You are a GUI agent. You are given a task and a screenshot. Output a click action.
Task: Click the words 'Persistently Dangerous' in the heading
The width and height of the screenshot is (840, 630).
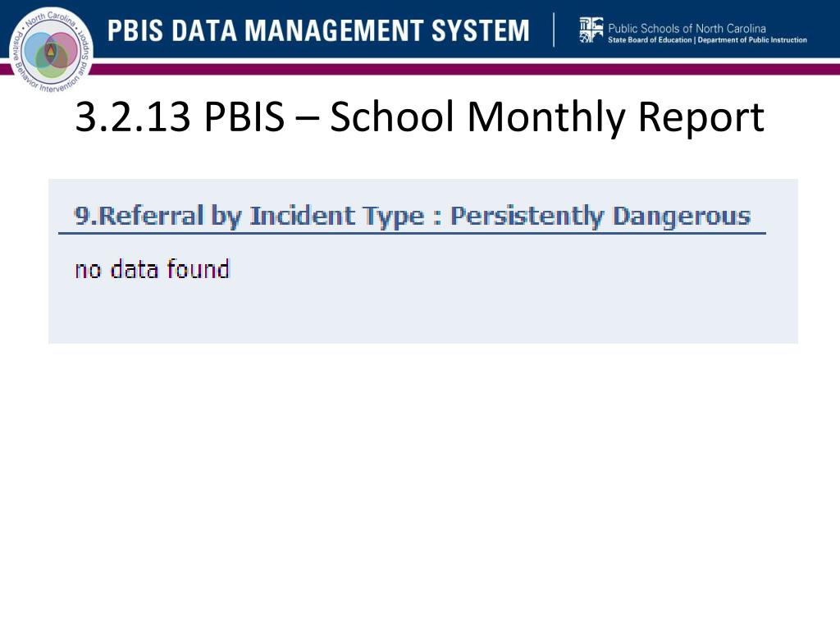click(x=600, y=216)
